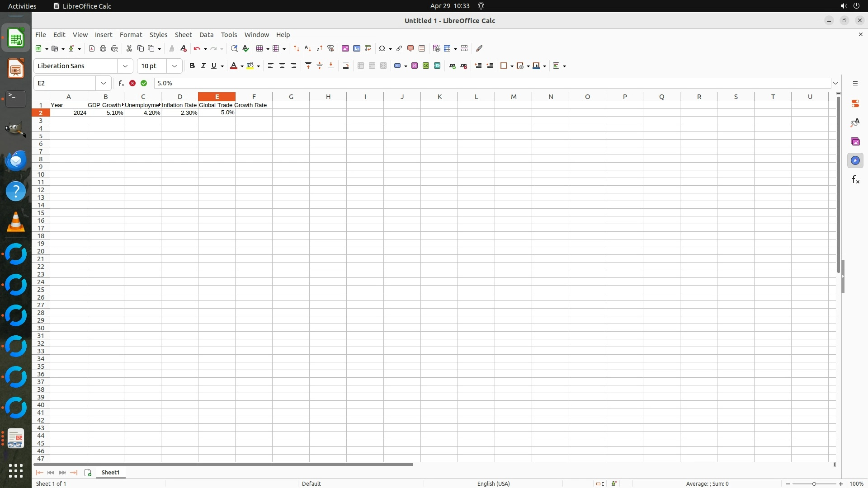Click the Insert Chart icon
868x488 pixels.
coord(357,48)
